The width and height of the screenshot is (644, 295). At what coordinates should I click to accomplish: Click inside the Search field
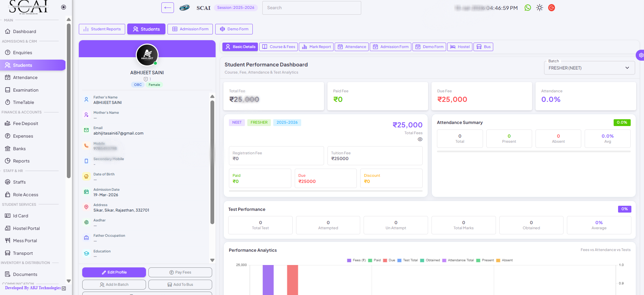pos(311,8)
